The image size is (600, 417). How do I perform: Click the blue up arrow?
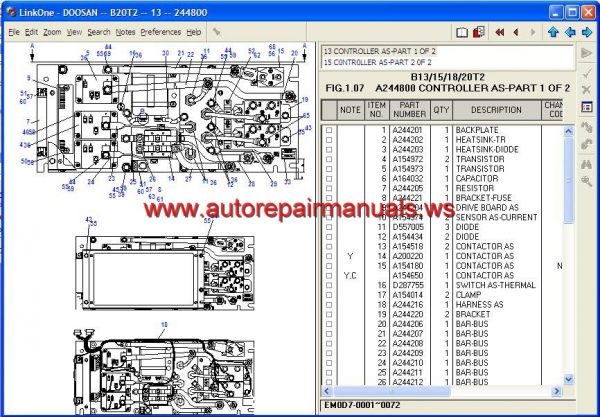tap(553, 33)
